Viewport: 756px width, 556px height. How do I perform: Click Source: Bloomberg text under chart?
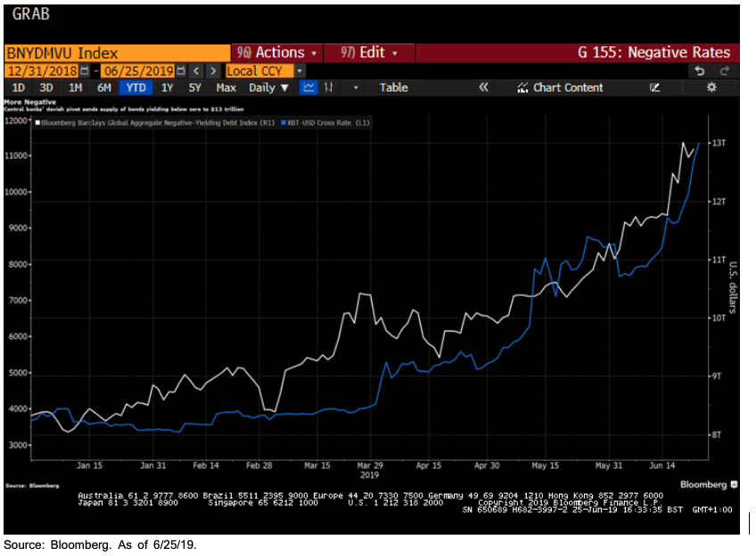tap(32, 486)
